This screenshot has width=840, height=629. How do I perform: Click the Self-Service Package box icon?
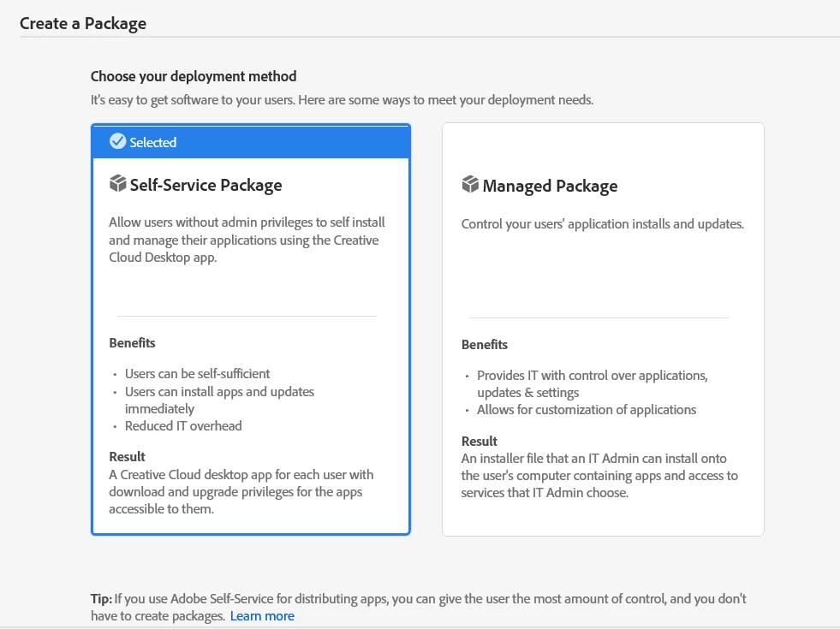(x=118, y=184)
